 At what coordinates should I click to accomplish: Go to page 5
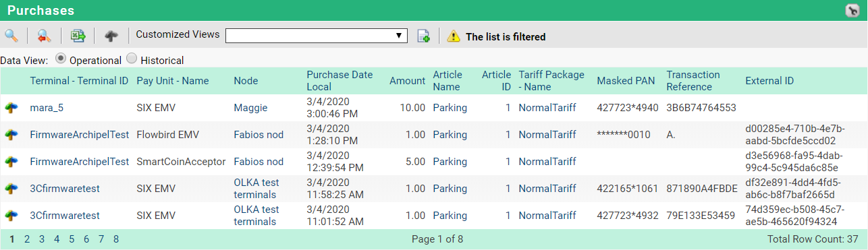[72, 239]
